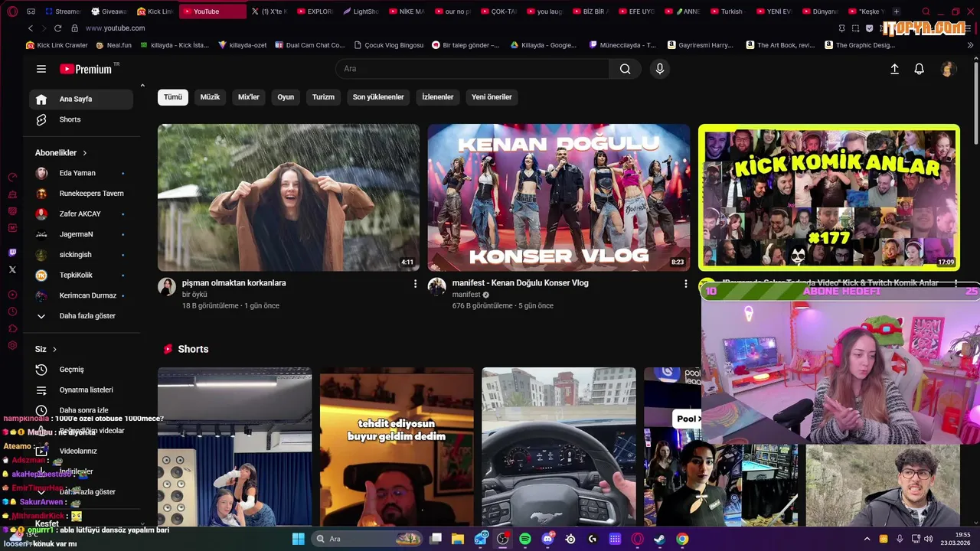Show more bookmarks with the overflow chevron

971,45
